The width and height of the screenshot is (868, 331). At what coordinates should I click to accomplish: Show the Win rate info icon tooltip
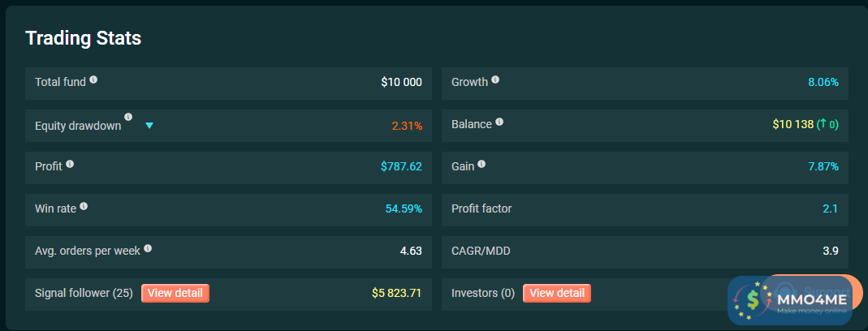[84, 206]
